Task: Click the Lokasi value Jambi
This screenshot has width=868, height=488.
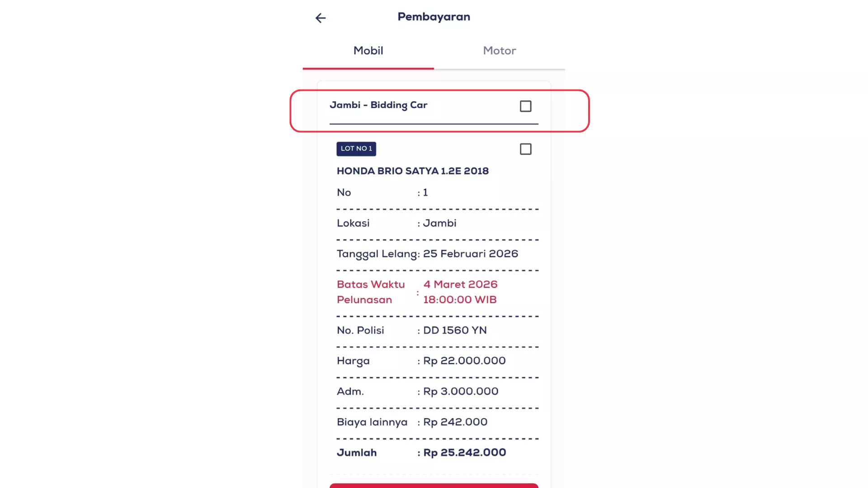Action: (x=439, y=223)
